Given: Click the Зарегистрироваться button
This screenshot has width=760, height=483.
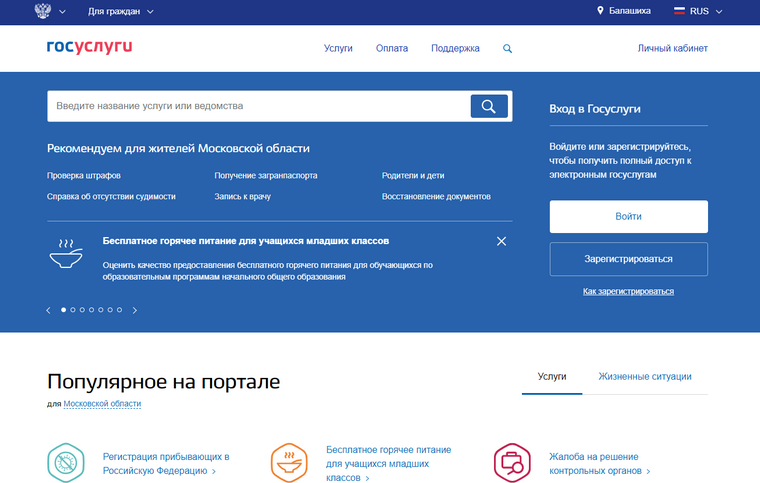Looking at the screenshot, I should click(x=629, y=259).
